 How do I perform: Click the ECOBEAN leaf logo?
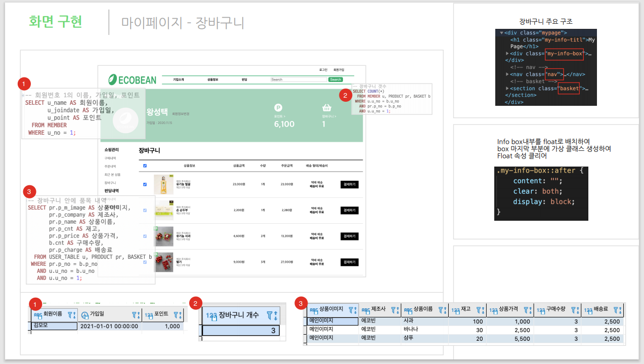[x=112, y=78]
